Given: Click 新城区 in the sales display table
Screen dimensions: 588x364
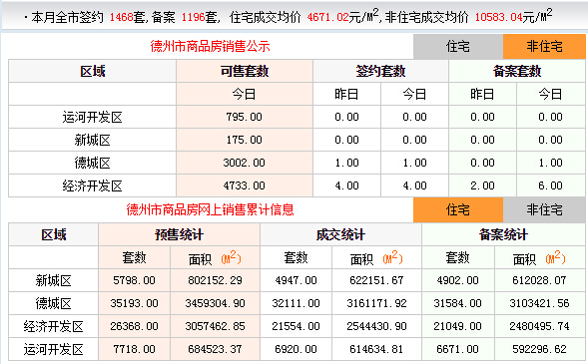Looking at the screenshot, I should 92,140.
